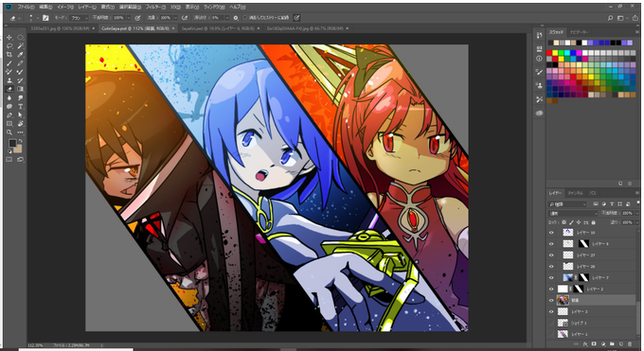Click the add layer style fx icon
The height and width of the screenshot is (351, 644).
tap(585, 344)
